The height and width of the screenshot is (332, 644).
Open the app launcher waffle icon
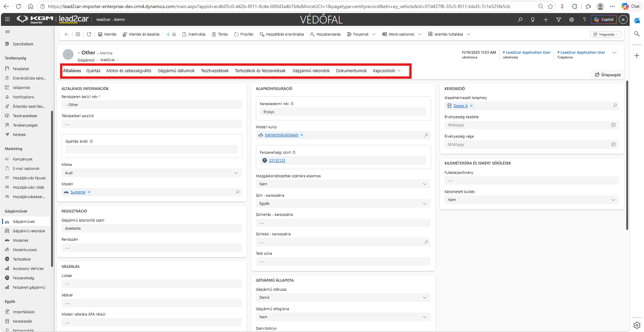coord(7,19)
